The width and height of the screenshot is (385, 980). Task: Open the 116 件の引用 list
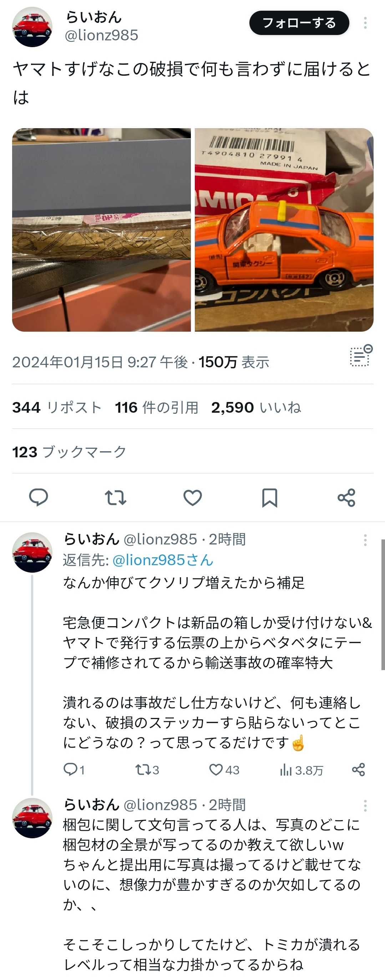157,407
